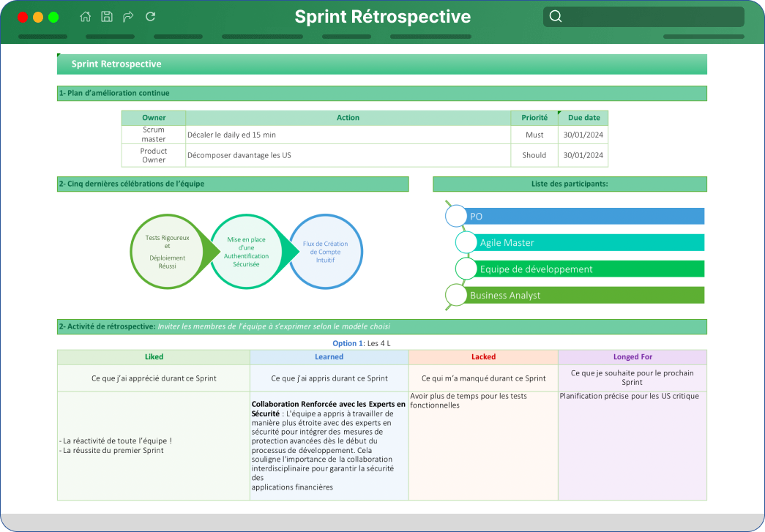This screenshot has width=765, height=532.
Task: Focus the search field in title bar
Action: [x=643, y=17]
